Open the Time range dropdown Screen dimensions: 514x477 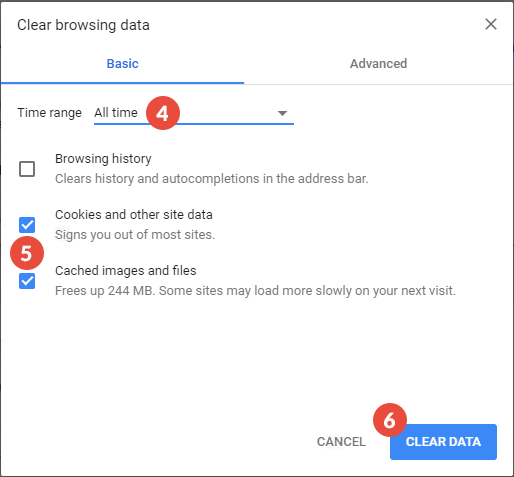point(194,113)
